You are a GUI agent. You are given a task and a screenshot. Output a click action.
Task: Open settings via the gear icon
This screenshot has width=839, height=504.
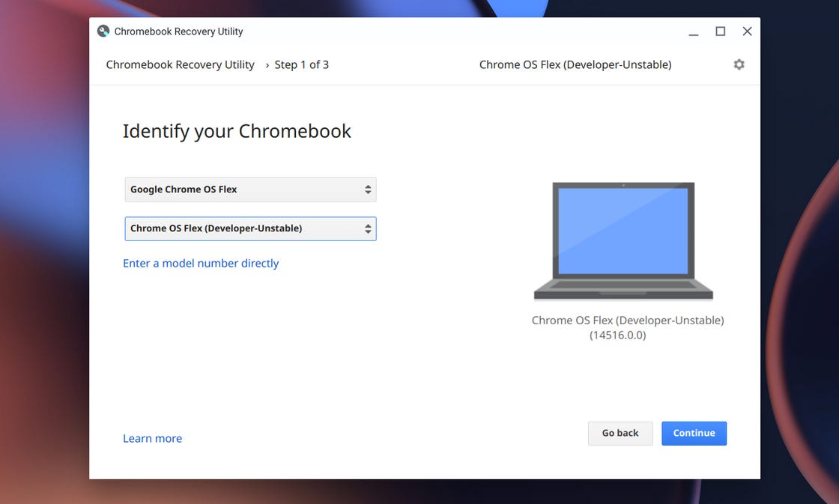point(739,64)
